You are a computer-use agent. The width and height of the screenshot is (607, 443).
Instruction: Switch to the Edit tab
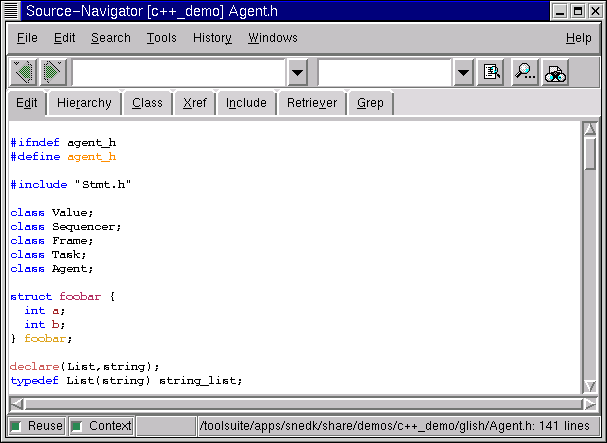(27, 103)
